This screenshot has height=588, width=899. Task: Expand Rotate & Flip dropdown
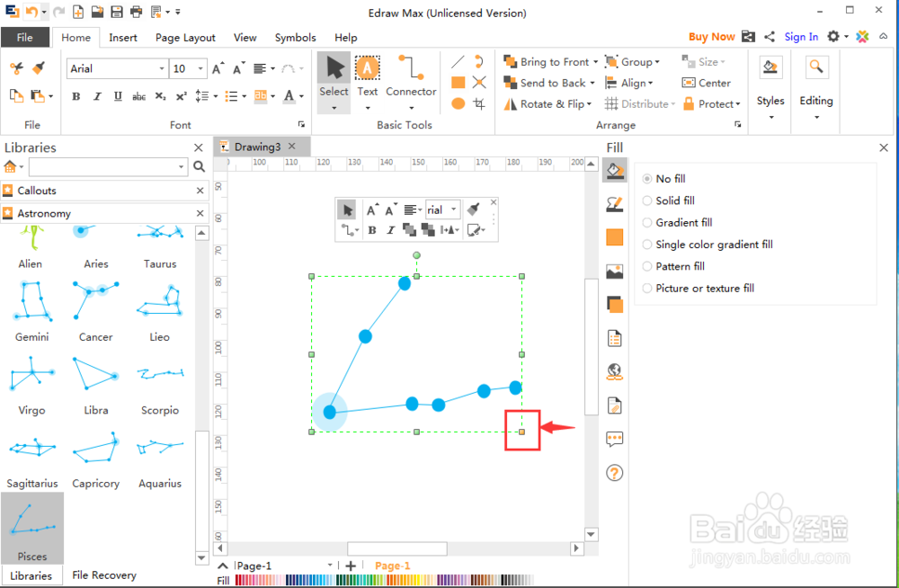(x=590, y=104)
